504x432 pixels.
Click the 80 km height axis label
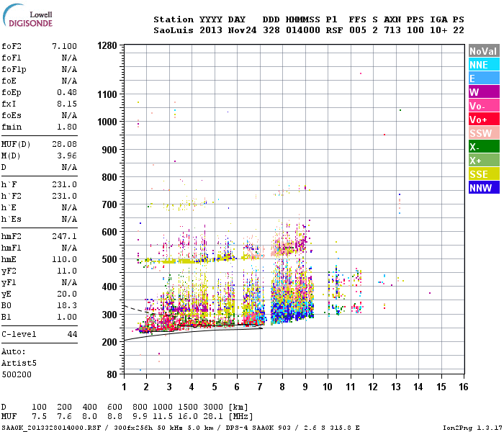[x=112, y=374]
